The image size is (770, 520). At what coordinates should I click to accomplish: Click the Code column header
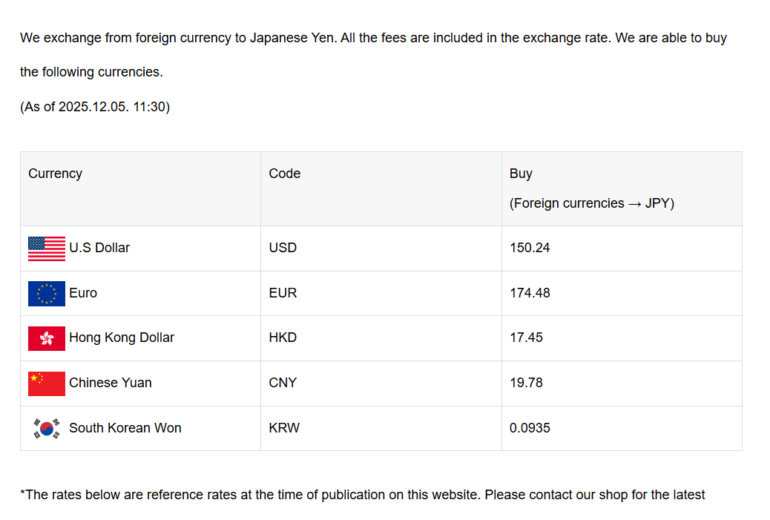tap(285, 174)
